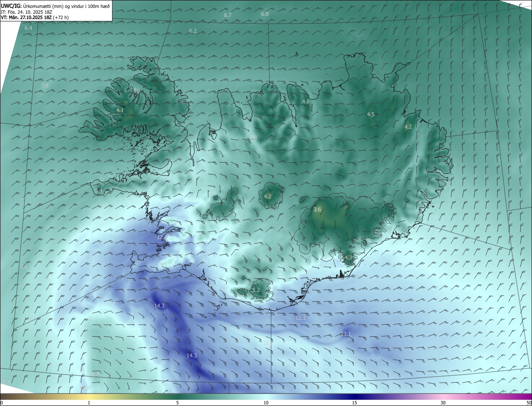The image size is (532, 406).
Task: Click the 6.7 value label
Action: 228,15
